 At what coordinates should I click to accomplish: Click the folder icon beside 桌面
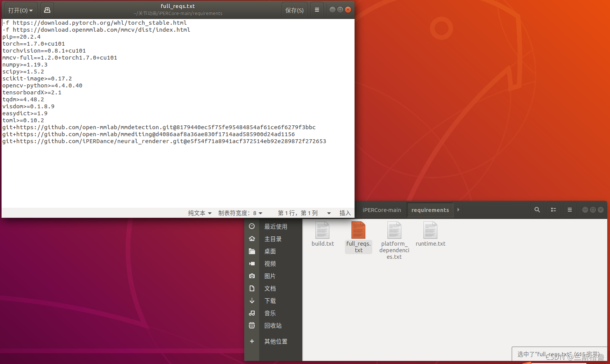(x=252, y=251)
